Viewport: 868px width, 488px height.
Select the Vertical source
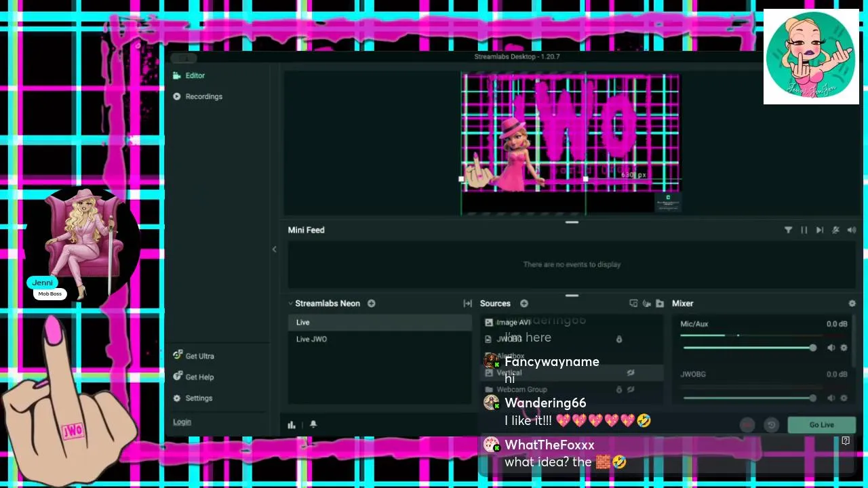point(572,373)
